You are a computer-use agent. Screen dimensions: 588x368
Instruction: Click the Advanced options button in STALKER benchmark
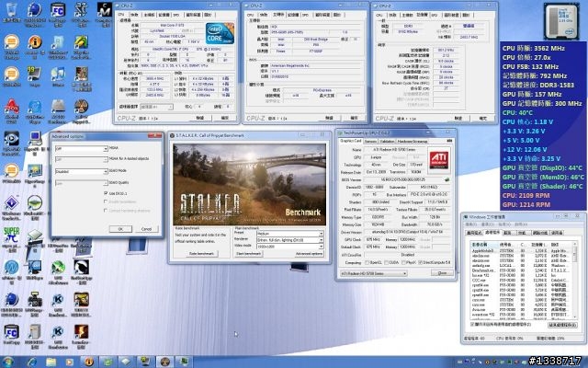(x=309, y=254)
